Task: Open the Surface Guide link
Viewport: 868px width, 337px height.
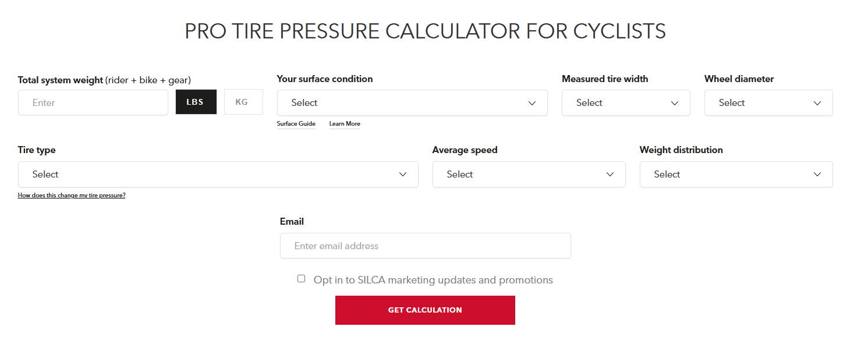Action: point(296,123)
